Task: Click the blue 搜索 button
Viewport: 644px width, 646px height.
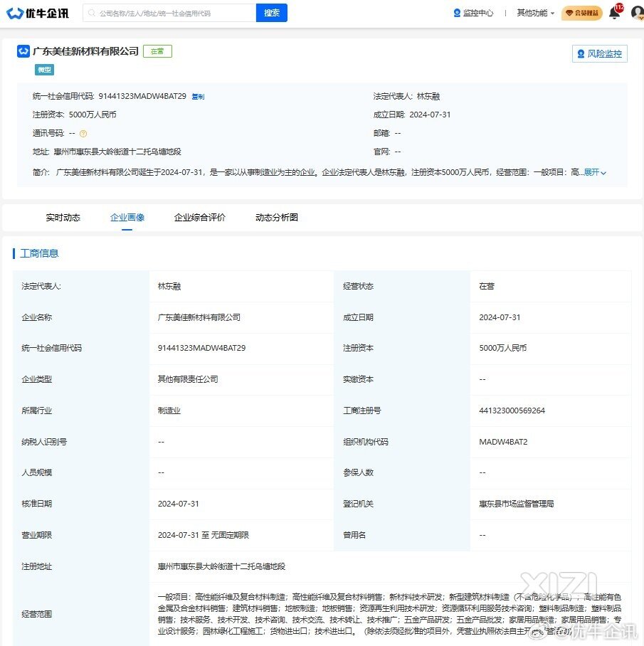Action: click(272, 14)
